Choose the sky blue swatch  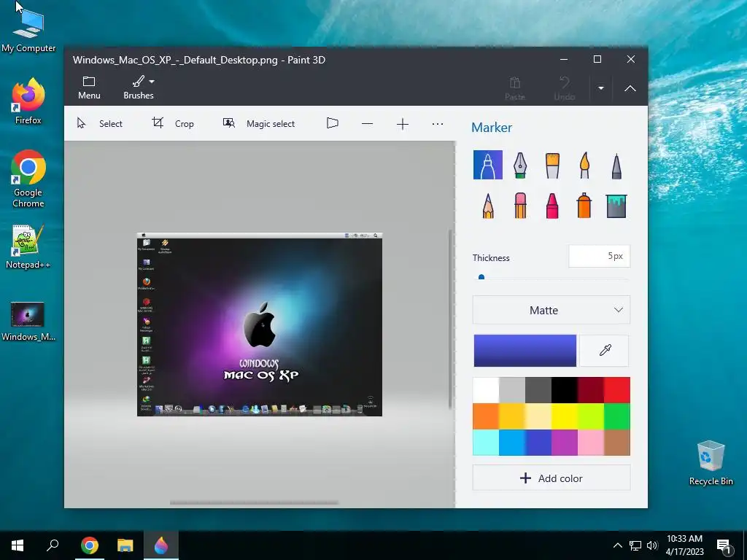pos(511,443)
